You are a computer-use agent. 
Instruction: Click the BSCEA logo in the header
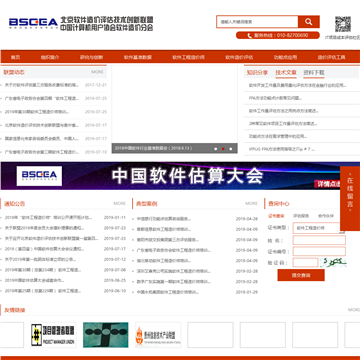click(33, 23)
